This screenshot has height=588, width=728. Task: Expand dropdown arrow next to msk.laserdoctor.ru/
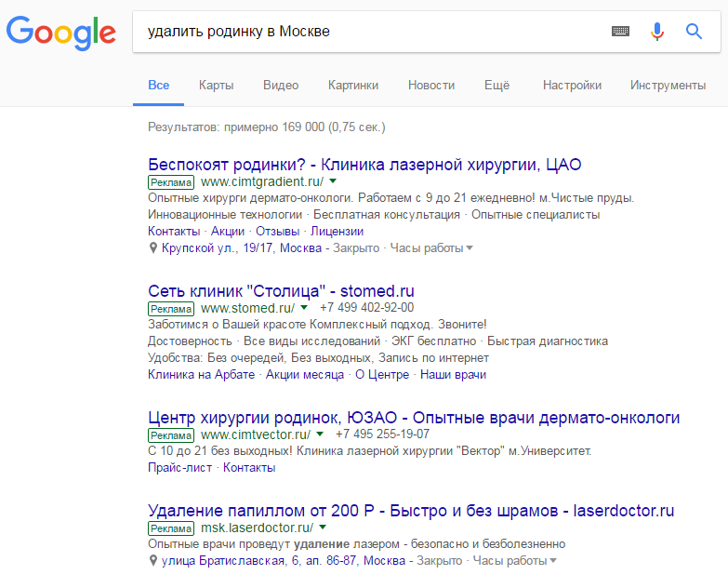click(x=323, y=528)
